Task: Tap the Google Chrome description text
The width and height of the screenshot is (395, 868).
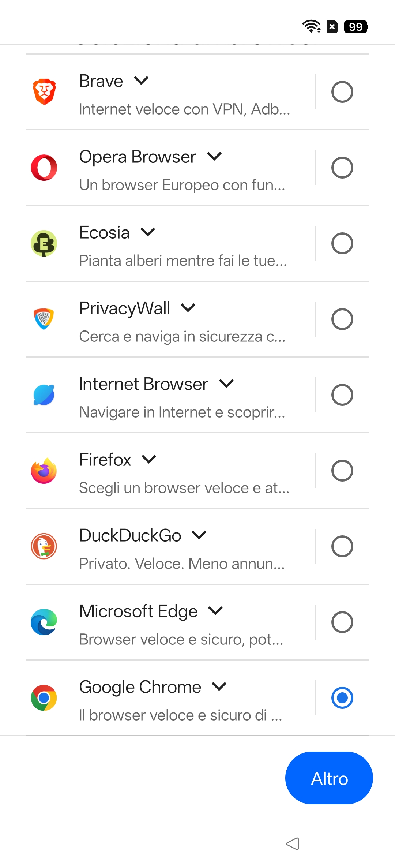Action: pos(180,715)
